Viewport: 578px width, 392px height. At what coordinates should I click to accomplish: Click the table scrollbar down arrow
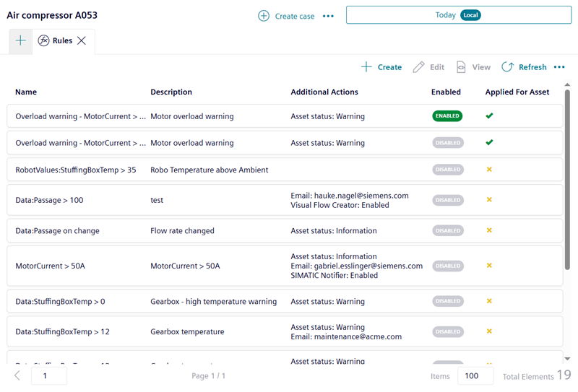pyautogui.click(x=567, y=359)
